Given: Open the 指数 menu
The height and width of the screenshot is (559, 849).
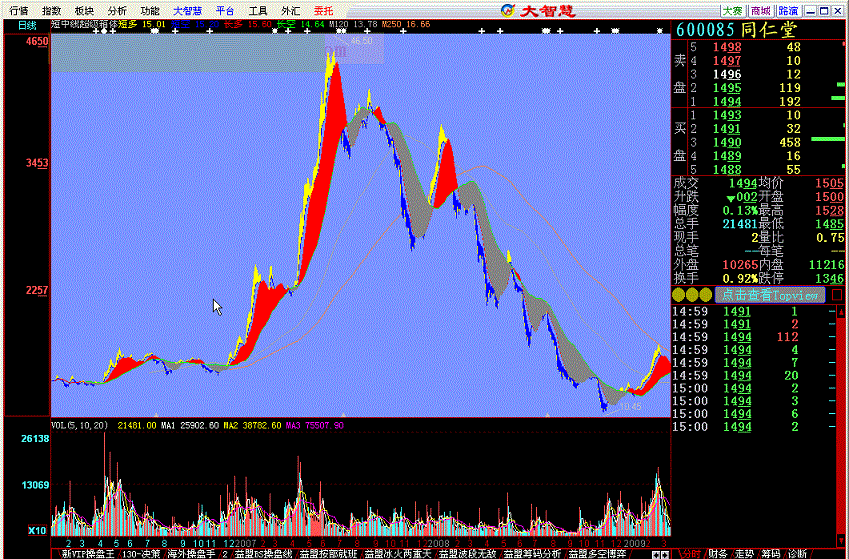Looking at the screenshot, I should click(x=51, y=11).
